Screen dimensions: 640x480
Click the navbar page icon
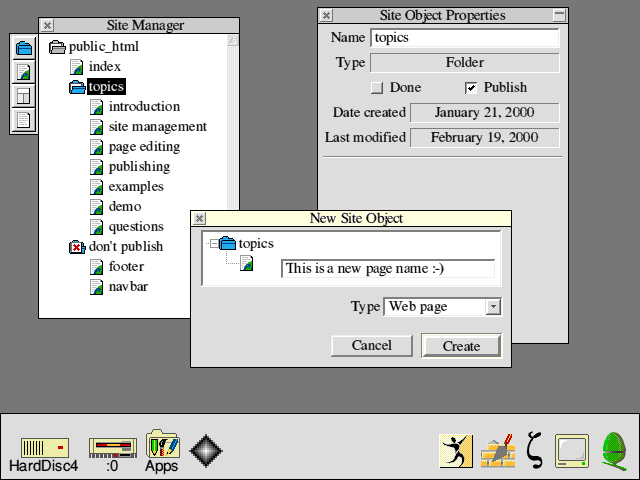pyautogui.click(x=97, y=287)
